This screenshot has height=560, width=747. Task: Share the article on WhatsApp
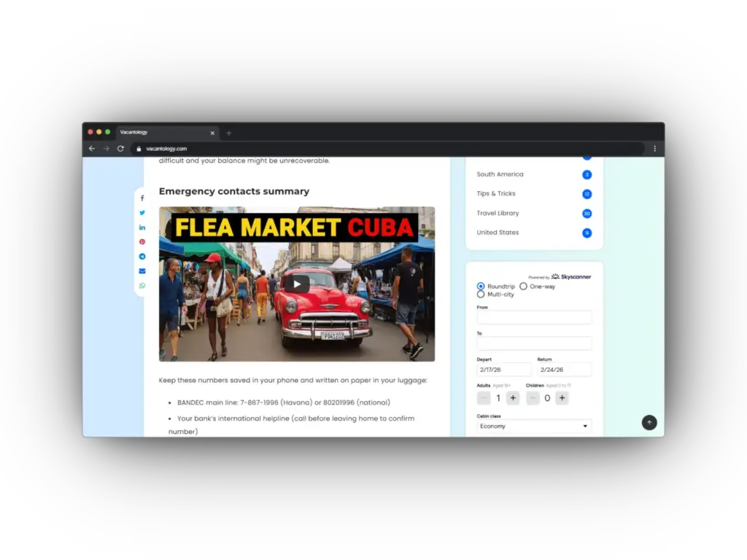click(x=142, y=286)
